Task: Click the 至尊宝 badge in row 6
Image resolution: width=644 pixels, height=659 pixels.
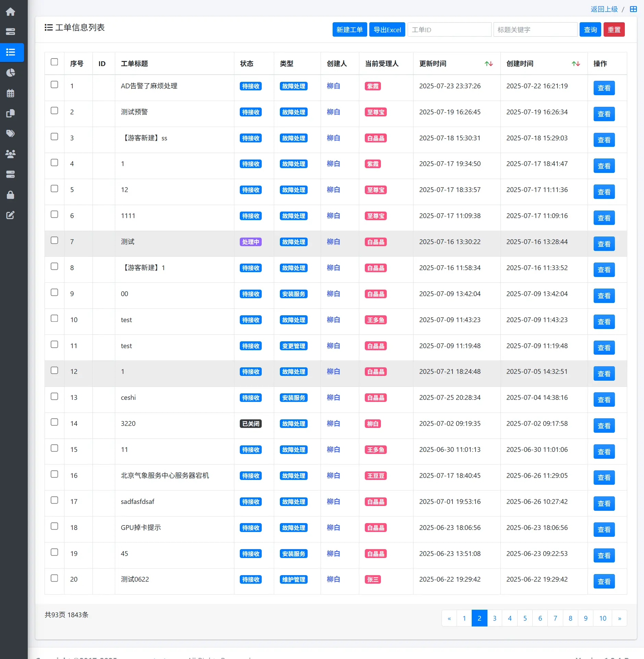Action: [376, 216]
